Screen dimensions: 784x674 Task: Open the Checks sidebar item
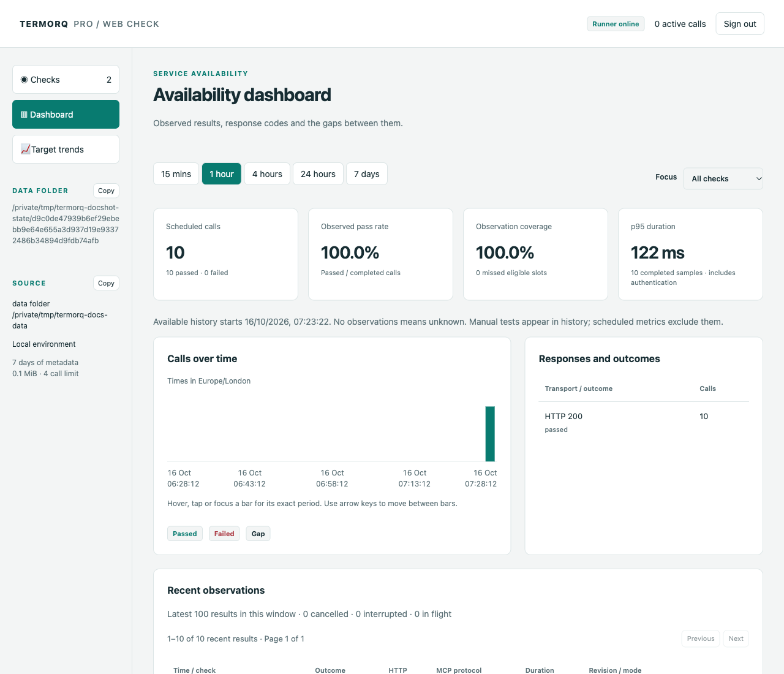coord(66,80)
